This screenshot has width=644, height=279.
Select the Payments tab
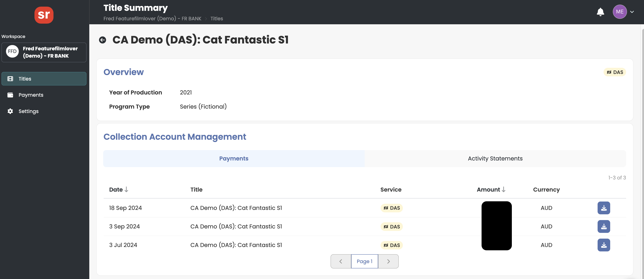234,158
